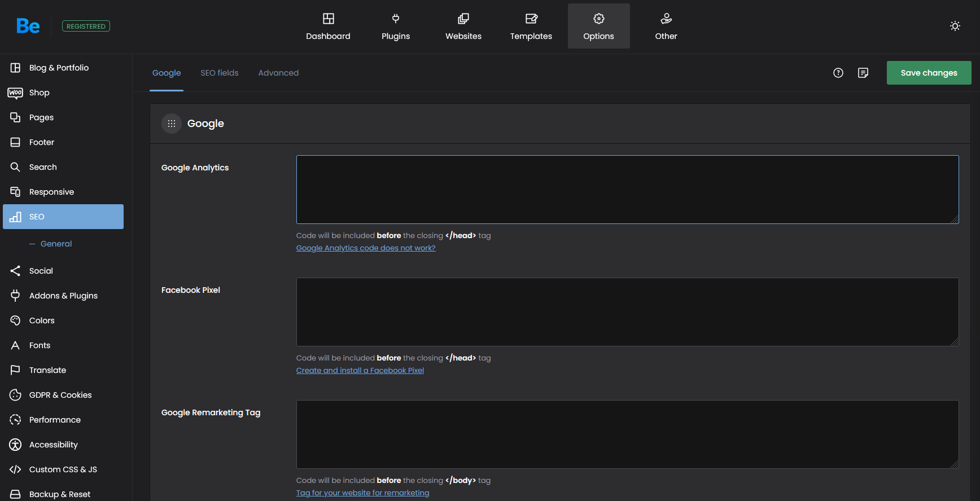The width and height of the screenshot is (980, 501).
Task: Switch to the Google tab
Action: [167, 73]
